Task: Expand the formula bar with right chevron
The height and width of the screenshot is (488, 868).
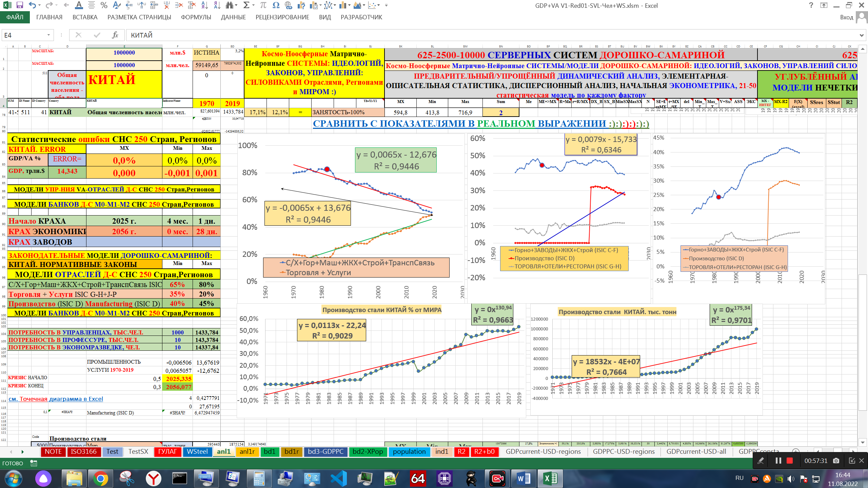Action: click(x=862, y=35)
